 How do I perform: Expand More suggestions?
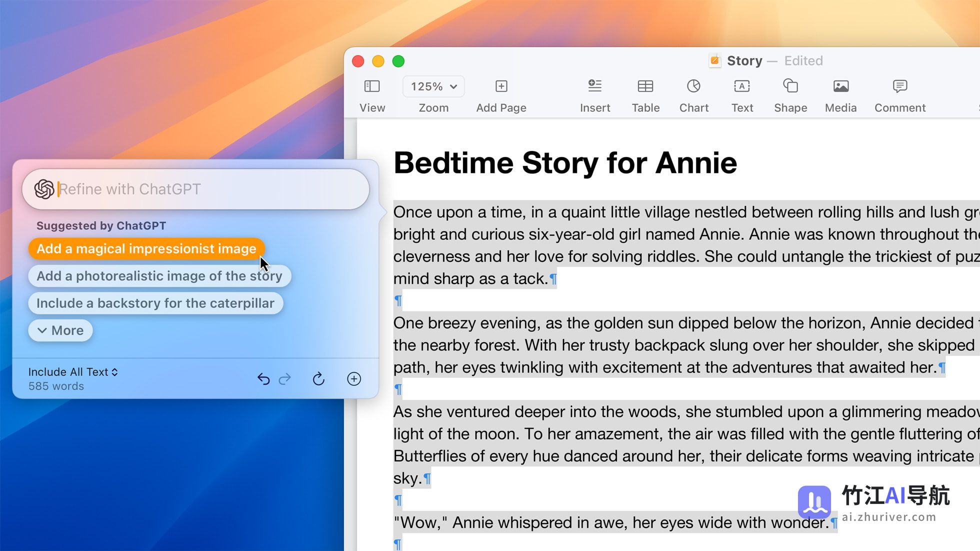pos(60,330)
